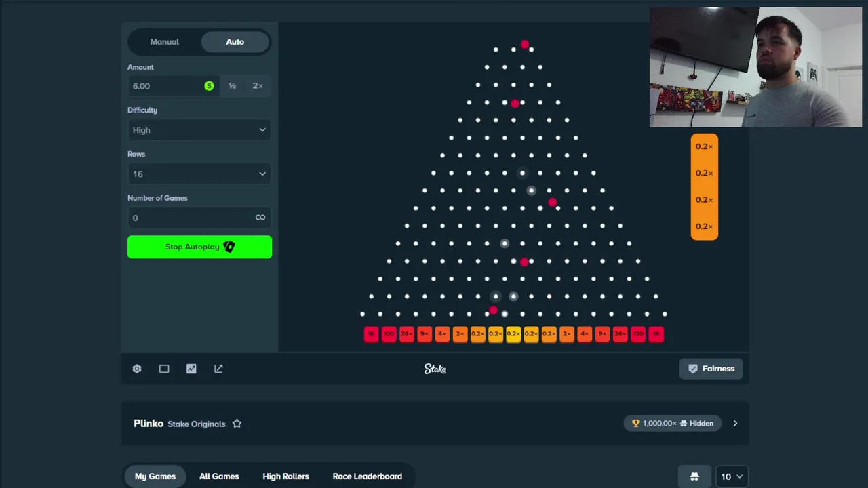Click the 1,000.00× Hidden trophy badge
The width and height of the screenshot is (868, 488).
pos(673,424)
